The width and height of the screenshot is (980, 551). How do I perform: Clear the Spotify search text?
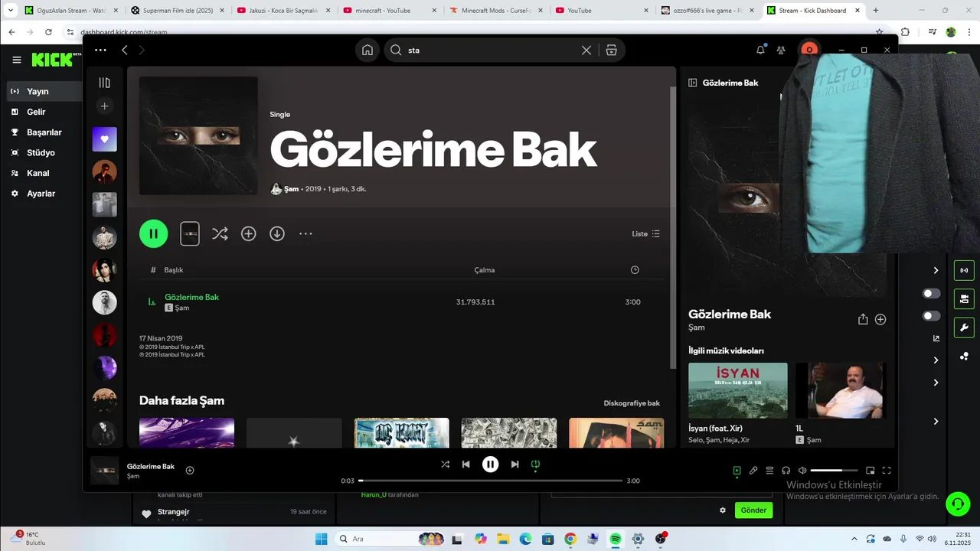(586, 50)
